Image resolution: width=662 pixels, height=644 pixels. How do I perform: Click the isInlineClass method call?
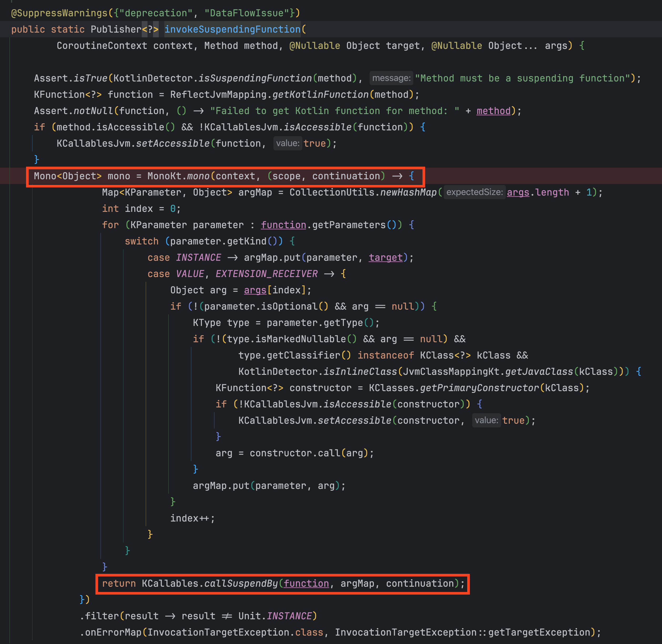tap(360, 372)
